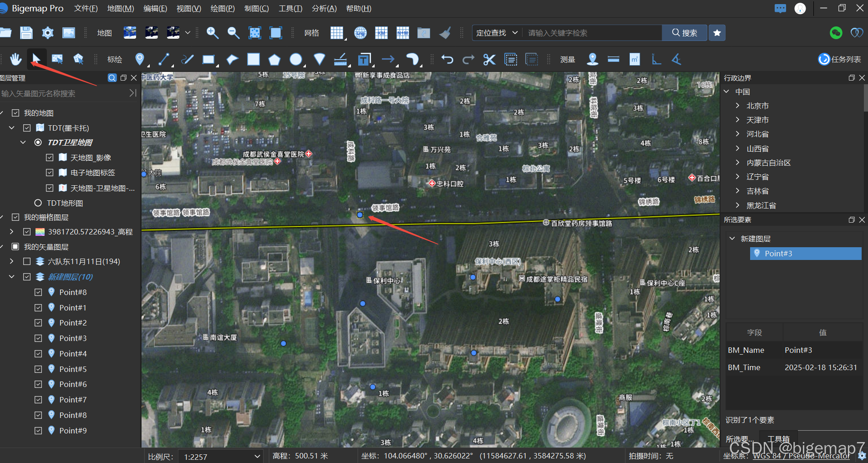
Task: Click the zoom out magnifier icon
Action: (x=233, y=33)
